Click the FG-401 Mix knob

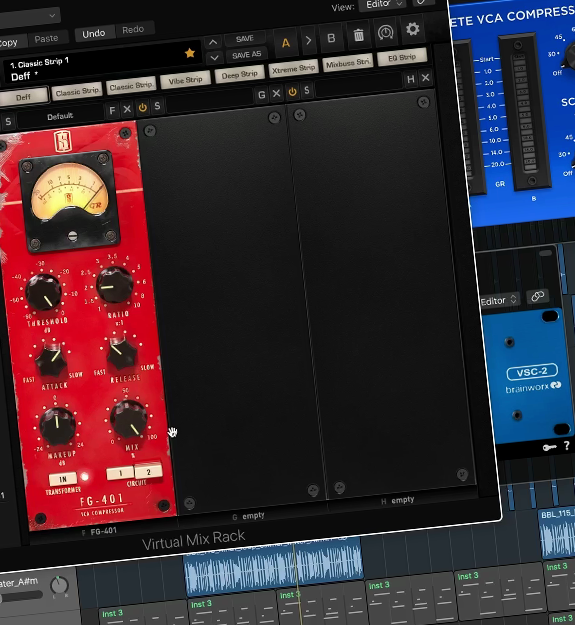pos(128,419)
